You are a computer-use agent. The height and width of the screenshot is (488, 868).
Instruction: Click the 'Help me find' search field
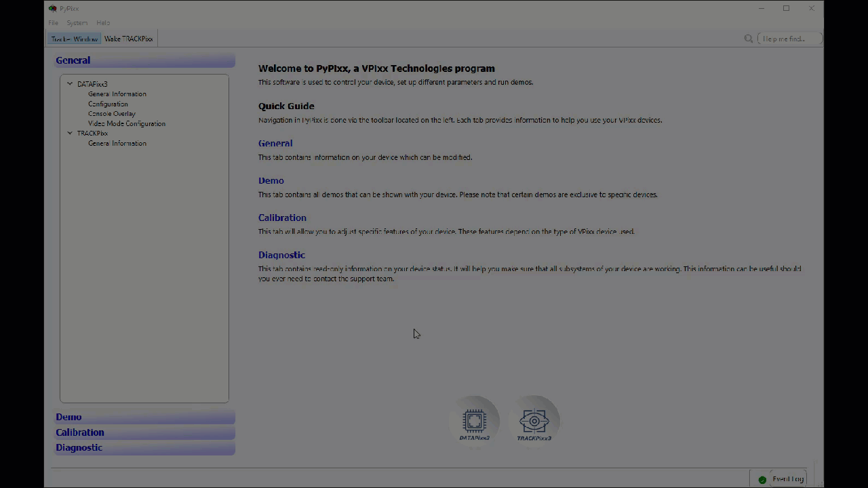click(789, 39)
